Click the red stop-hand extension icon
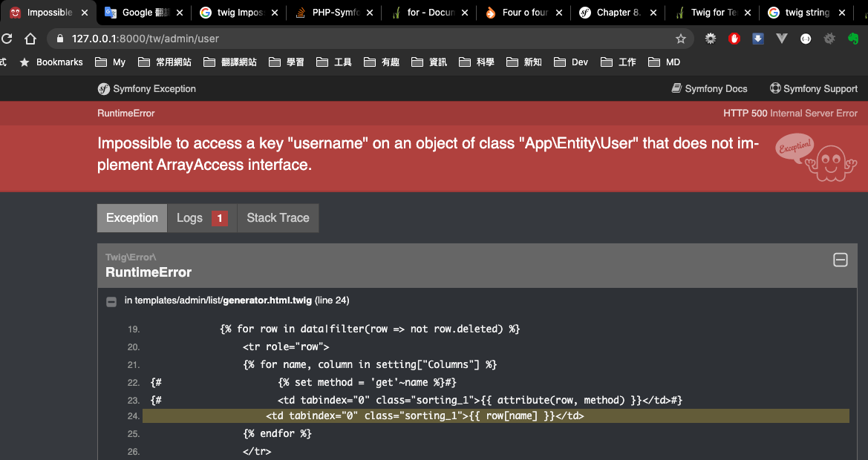The height and width of the screenshot is (460, 868). [734, 38]
